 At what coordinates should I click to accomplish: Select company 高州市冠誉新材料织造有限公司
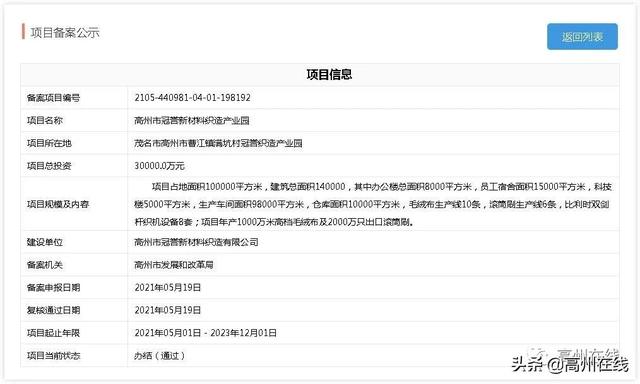(196, 242)
